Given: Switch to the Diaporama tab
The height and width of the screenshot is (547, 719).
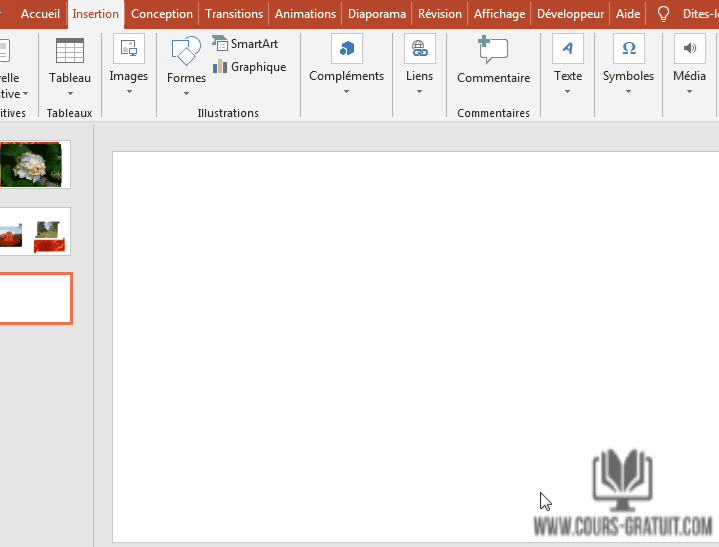Looking at the screenshot, I should (377, 14).
